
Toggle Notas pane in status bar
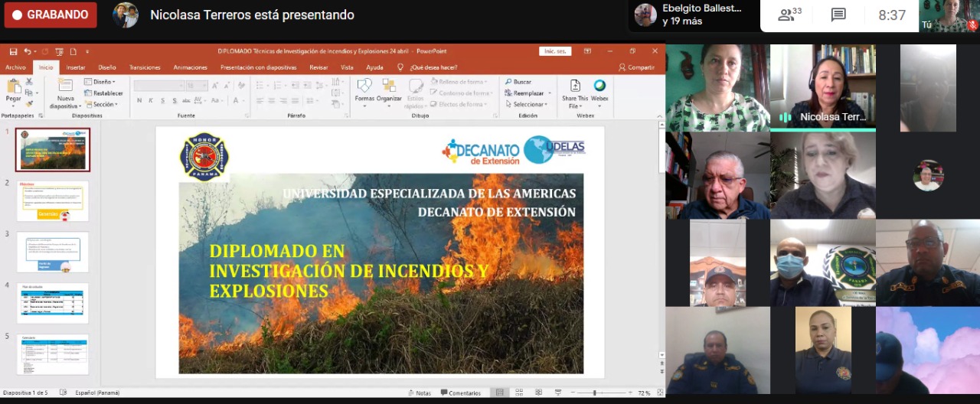click(419, 393)
